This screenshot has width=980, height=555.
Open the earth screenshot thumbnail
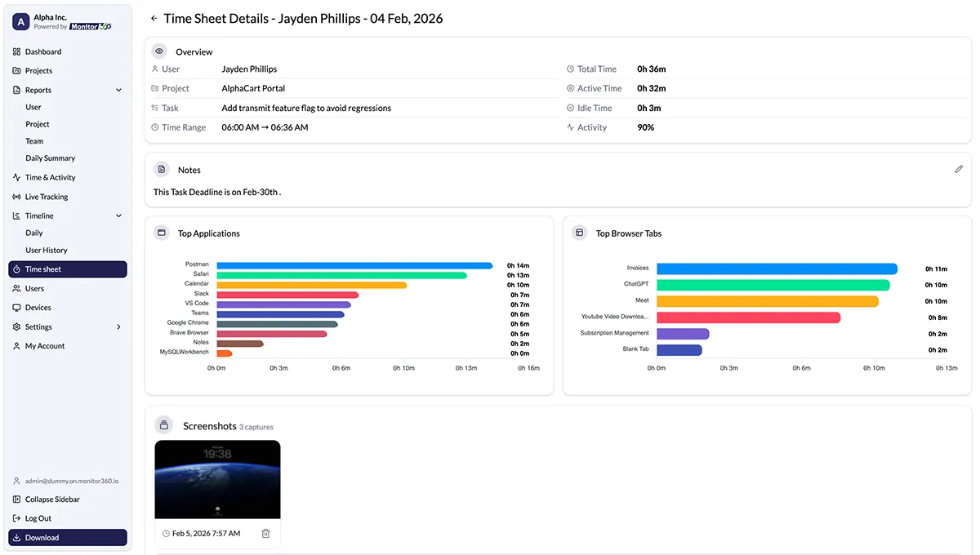coord(217,479)
